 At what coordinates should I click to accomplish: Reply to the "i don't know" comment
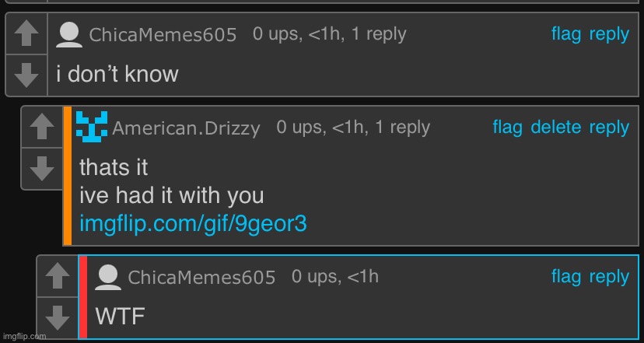(609, 34)
